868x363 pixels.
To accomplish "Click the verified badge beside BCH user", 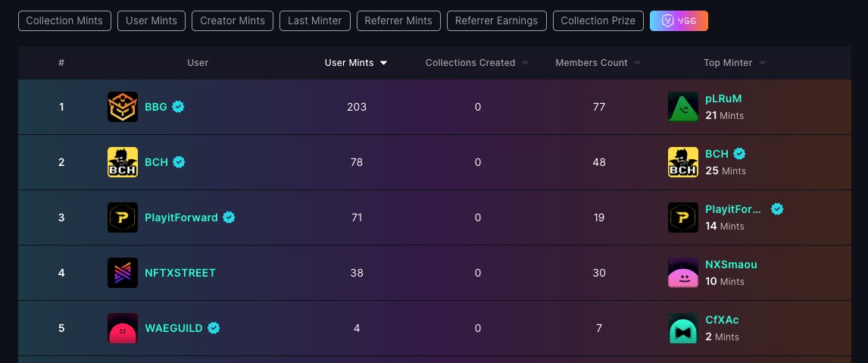I will click(x=179, y=162).
